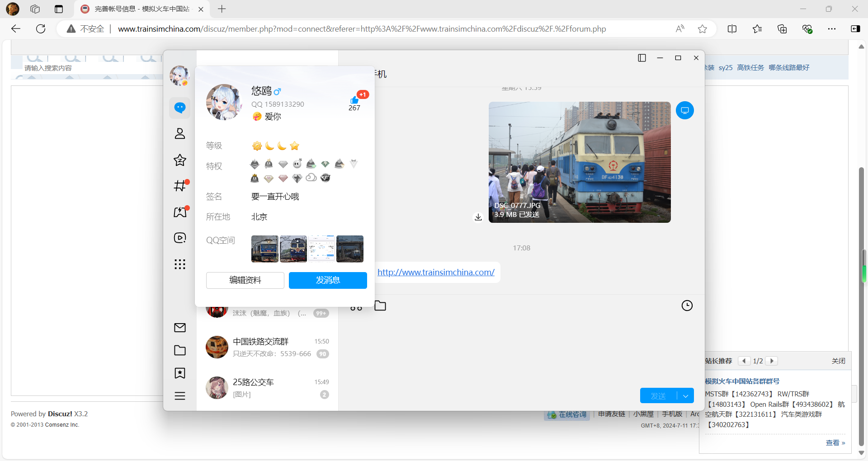The height and width of the screenshot is (461, 868).
Task: Click the 申请友链 footer link
Action: (x=612, y=414)
